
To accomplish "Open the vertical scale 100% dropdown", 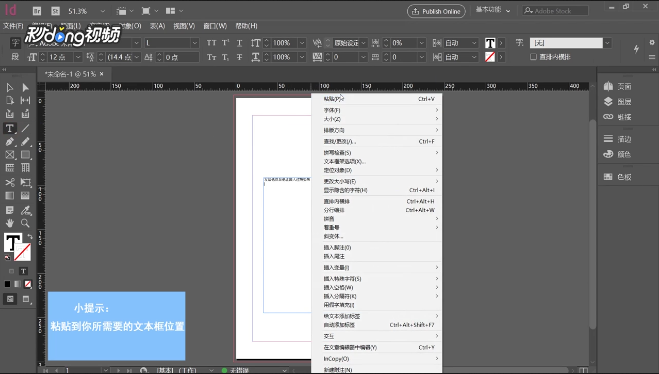I will point(302,43).
